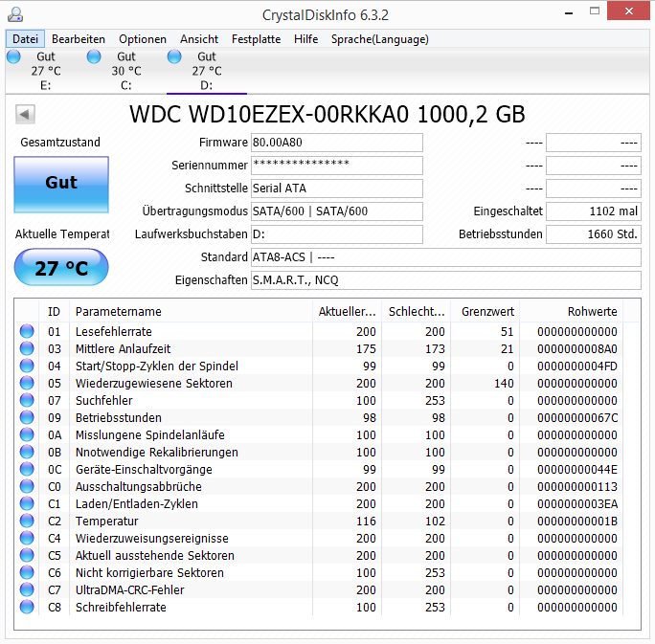The height and width of the screenshot is (644, 655).
Task: Click status orb of Start/Stopp-Zyklen row
Action: [27, 366]
